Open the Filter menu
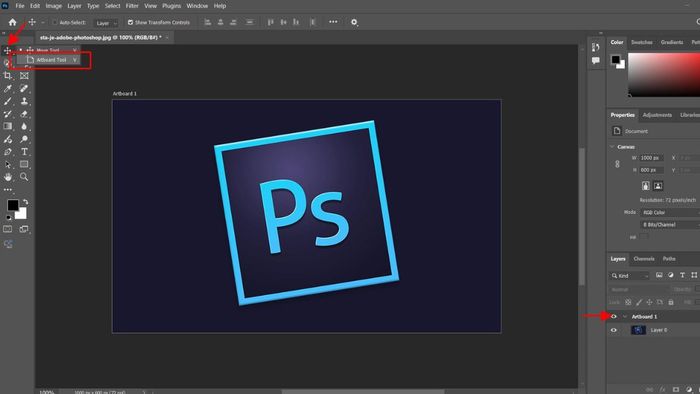The image size is (700, 394). tap(132, 6)
